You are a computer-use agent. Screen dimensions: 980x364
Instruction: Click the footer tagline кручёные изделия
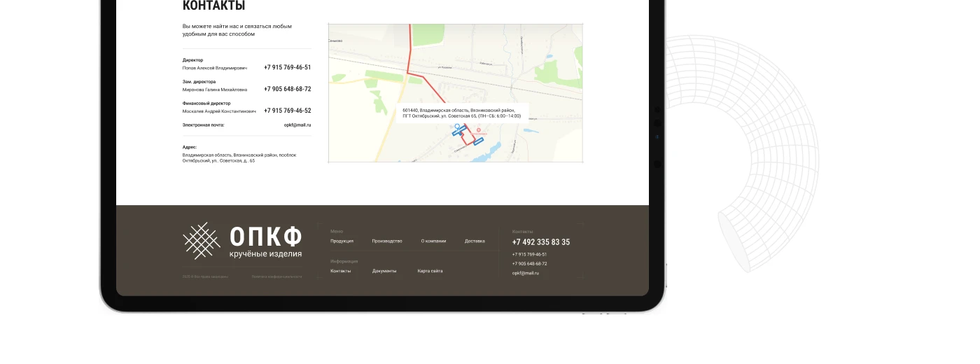pyautogui.click(x=266, y=254)
